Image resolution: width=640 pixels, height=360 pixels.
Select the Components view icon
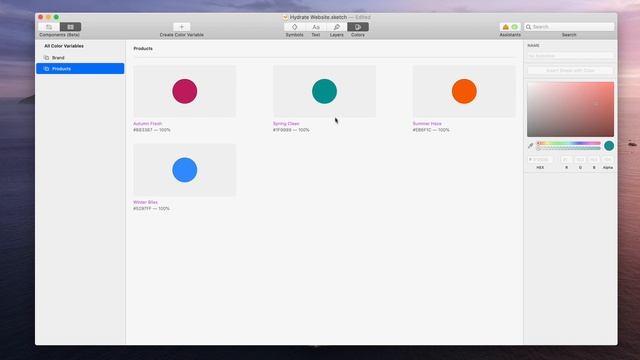71,27
